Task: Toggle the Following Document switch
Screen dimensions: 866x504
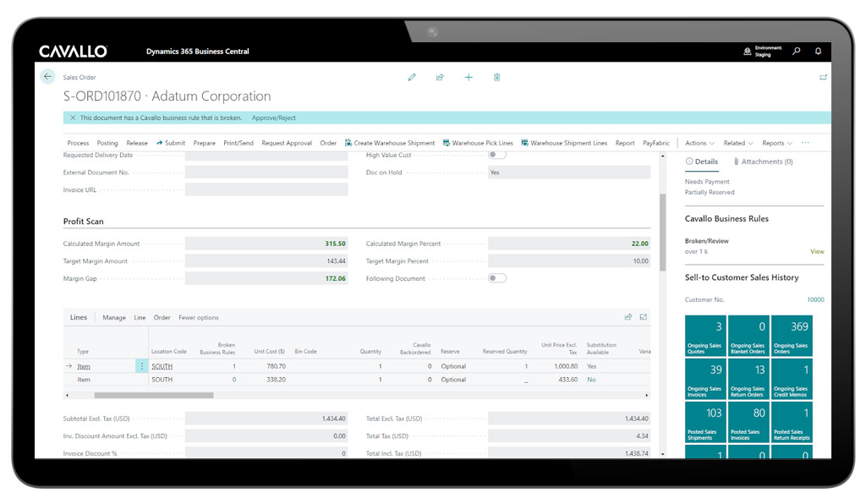Action: pyautogui.click(x=497, y=278)
